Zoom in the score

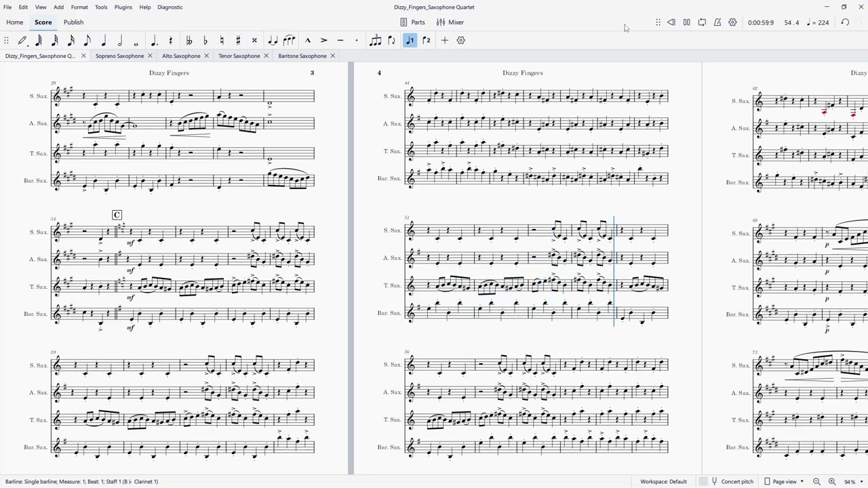point(832,482)
